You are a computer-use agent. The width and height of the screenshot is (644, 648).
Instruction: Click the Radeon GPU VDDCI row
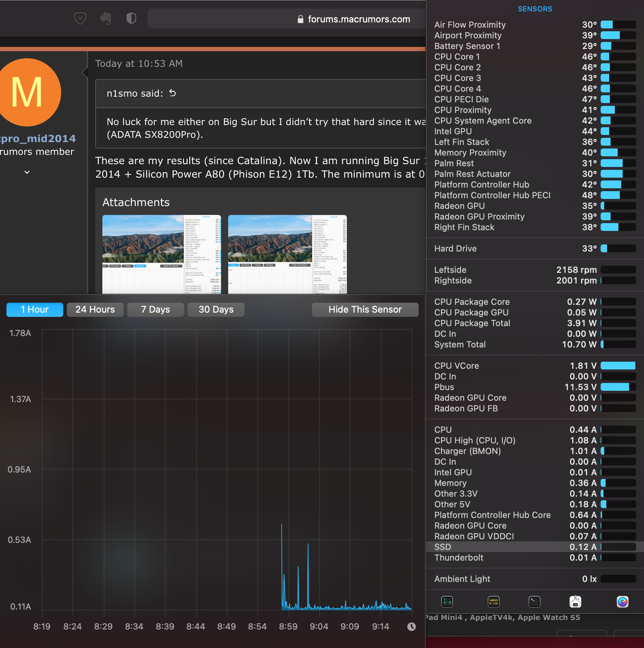pos(535,536)
